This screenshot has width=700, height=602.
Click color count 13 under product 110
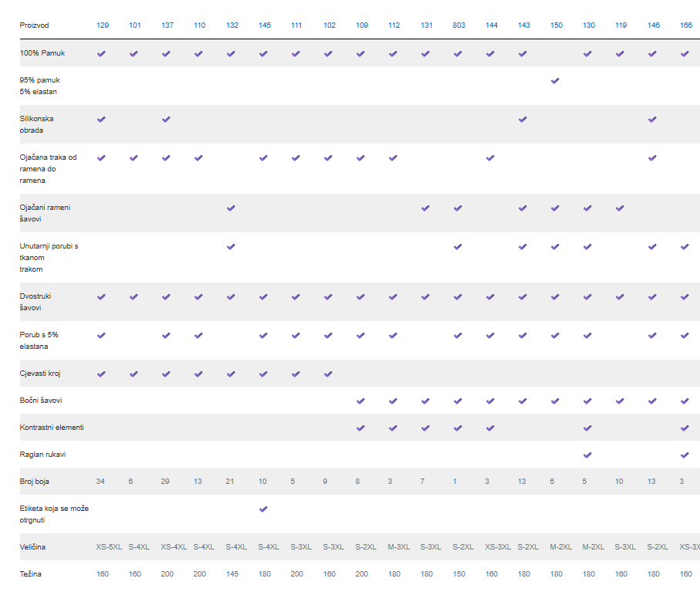[x=198, y=482]
